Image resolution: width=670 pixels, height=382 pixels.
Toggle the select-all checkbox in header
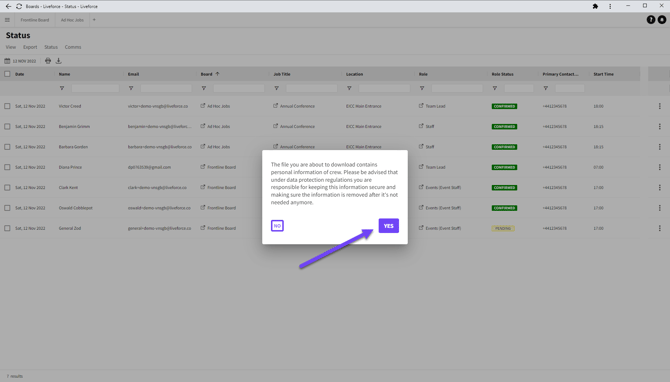click(7, 74)
